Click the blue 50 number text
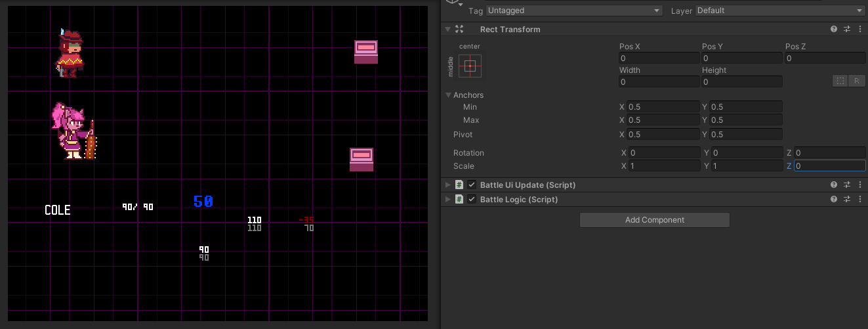Image resolution: width=868 pixels, height=329 pixels. coord(203,202)
